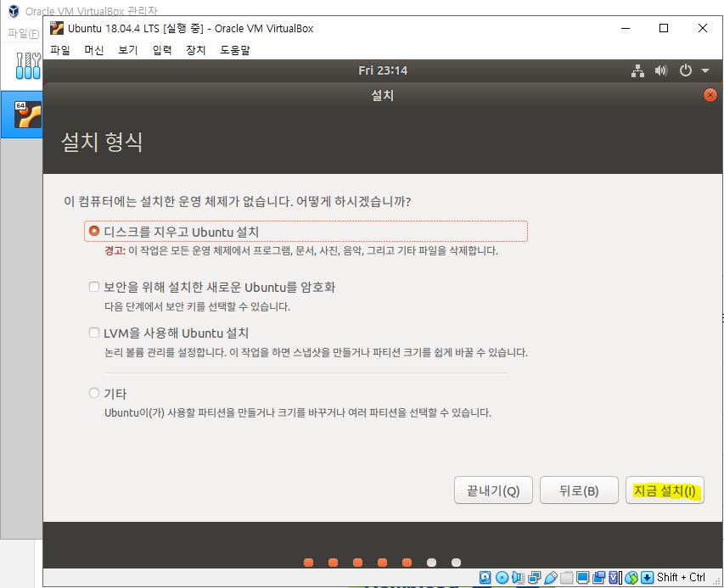The width and height of the screenshot is (724, 588).
Task: Click the '뒤로(B)' back button
Action: tap(579, 490)
